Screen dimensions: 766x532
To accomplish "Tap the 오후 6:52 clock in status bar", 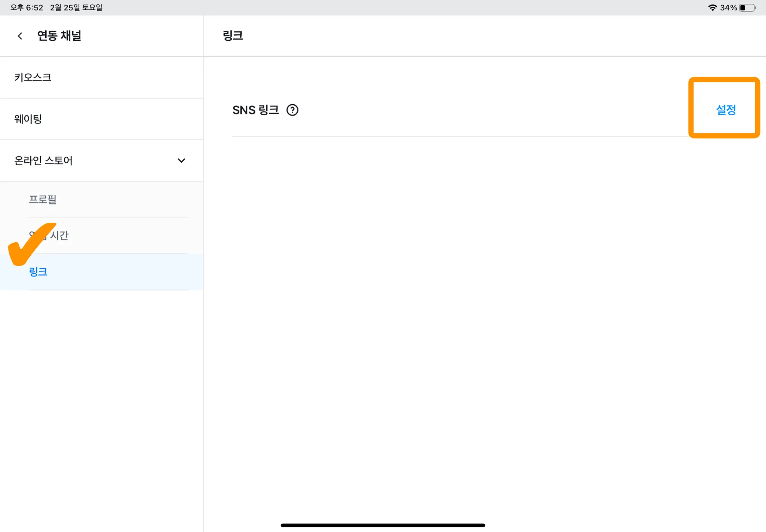I will 27,7.
